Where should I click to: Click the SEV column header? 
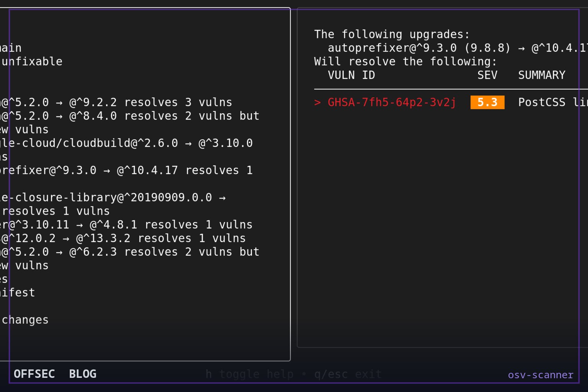point(487,75)
